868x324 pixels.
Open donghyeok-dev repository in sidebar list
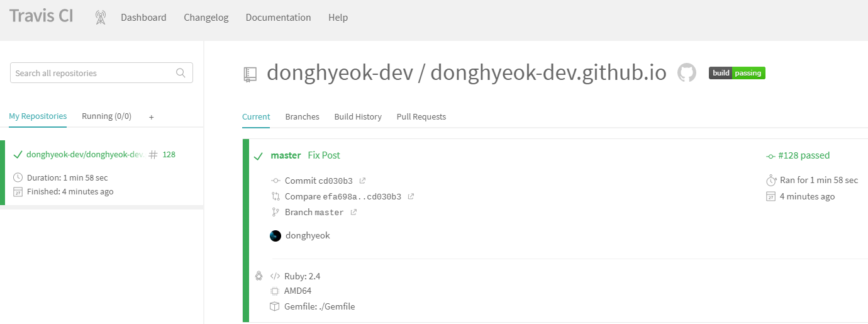tap(84, 154)
